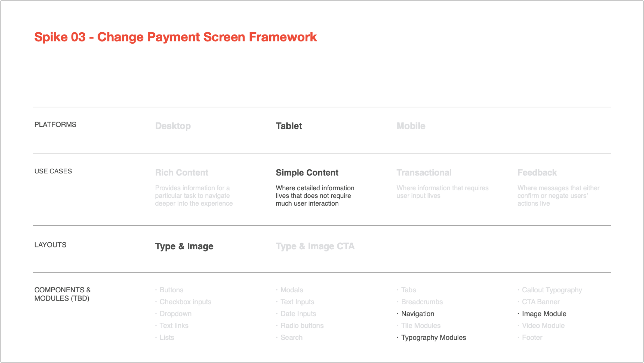Click the Breadcrumbs list item
This screenshot has height=363, width=644.
pyautogui.click(x=422, y=302)
